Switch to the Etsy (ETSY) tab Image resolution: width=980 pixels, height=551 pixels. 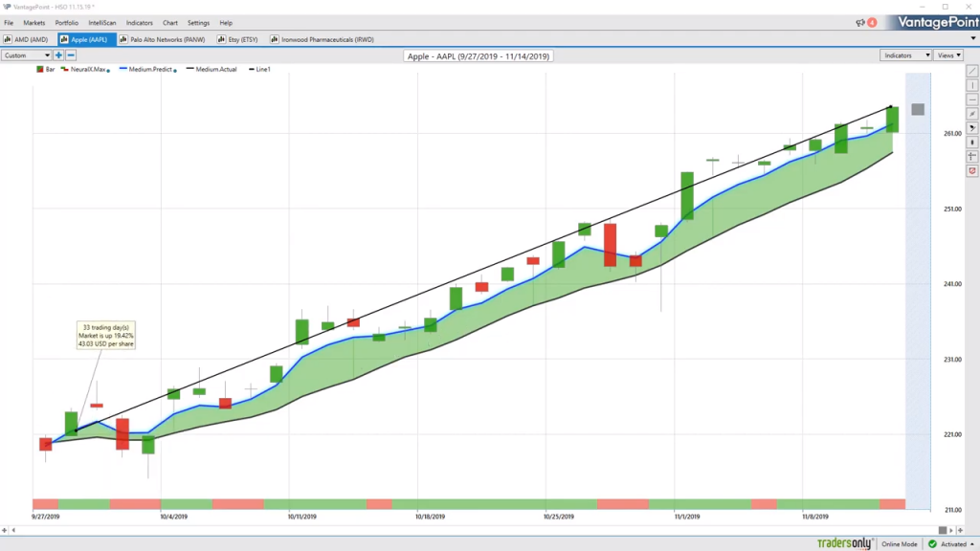[x=237, y=39]
